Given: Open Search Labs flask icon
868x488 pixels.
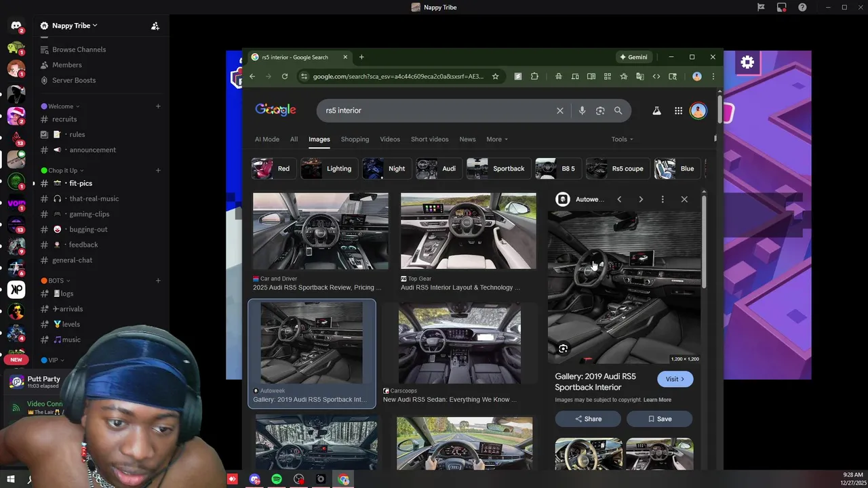Looking at the screenshot, I should [x=656, y=110].
